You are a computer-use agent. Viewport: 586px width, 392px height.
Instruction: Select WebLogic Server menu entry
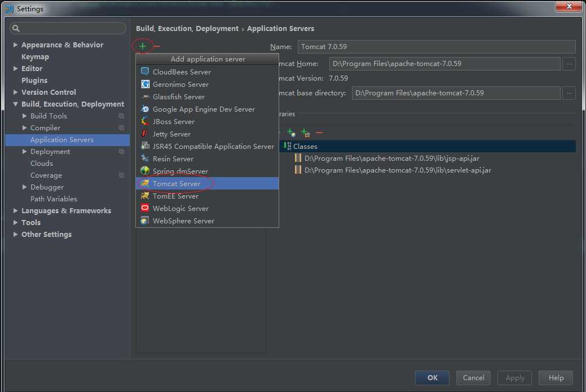point(207,208)
